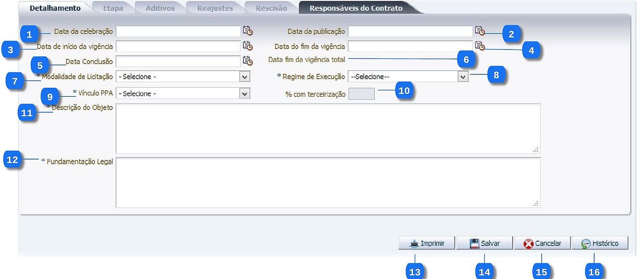
Task: Expand the Modalidade de Licitação dropdown
Action: (245, 77)
